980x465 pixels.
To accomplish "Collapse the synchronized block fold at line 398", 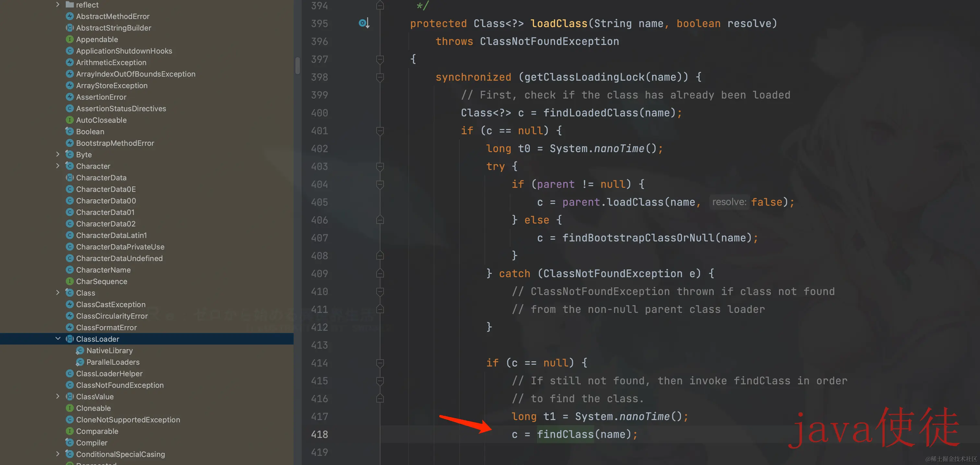I will pos(380,77).
